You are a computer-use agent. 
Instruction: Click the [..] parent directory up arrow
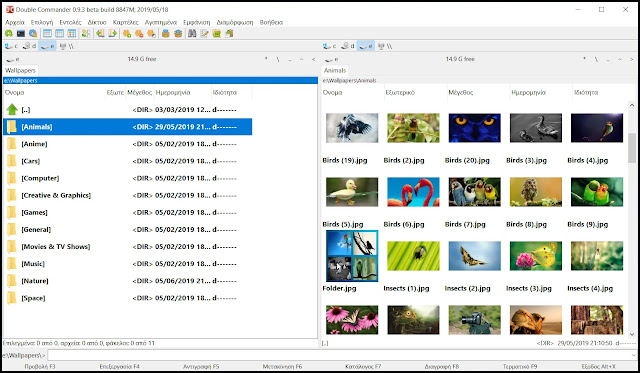point(12,109)
